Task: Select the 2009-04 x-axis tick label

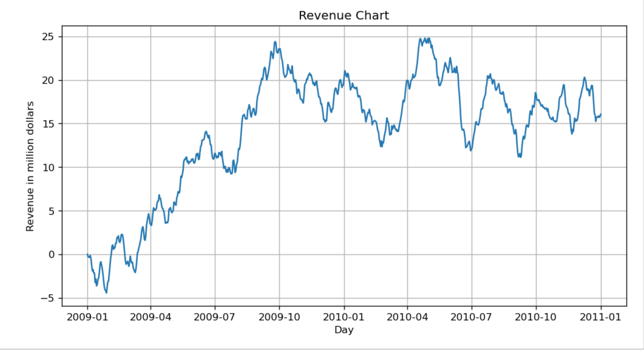Action: [x=151, y=317]
